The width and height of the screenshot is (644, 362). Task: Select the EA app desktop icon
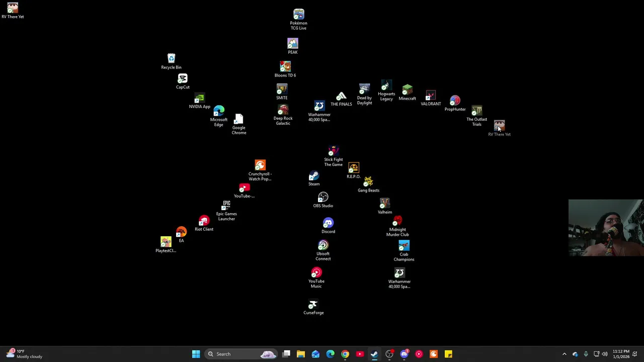coord(181,235)
